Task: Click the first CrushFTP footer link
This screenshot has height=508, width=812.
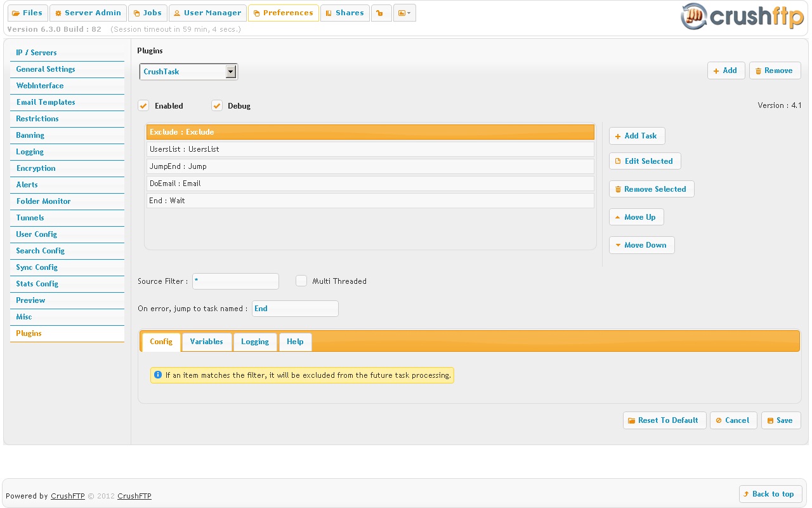Action: tap(68, 497)
